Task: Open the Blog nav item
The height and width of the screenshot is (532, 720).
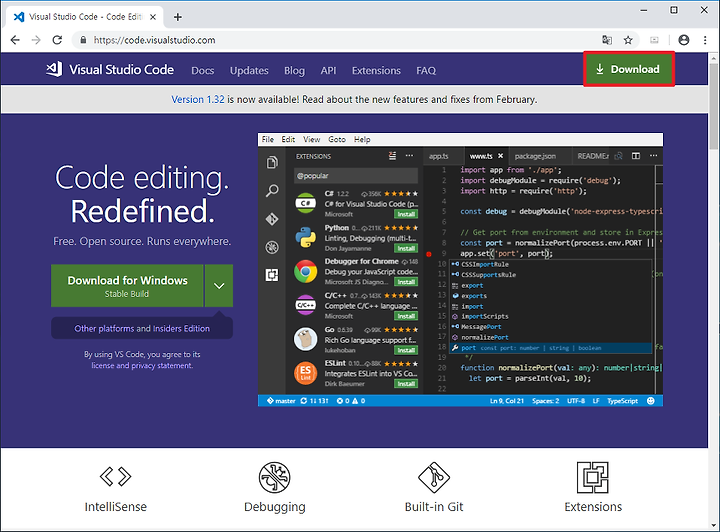Action: point(294,71)
